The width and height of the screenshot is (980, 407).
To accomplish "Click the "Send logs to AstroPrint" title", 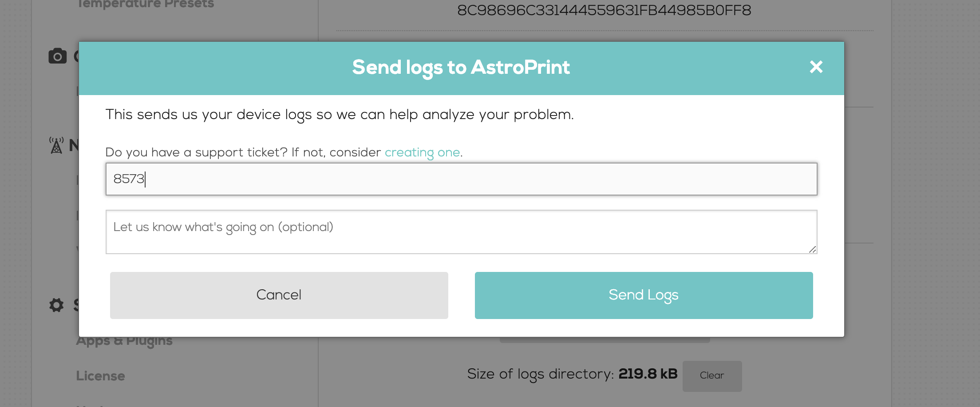I will click(x=461, y=68).
